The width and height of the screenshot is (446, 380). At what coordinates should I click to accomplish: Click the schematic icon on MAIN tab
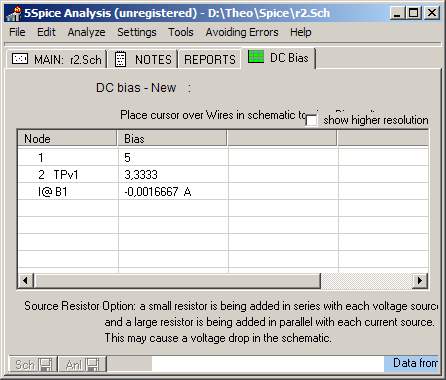[20, 59]
